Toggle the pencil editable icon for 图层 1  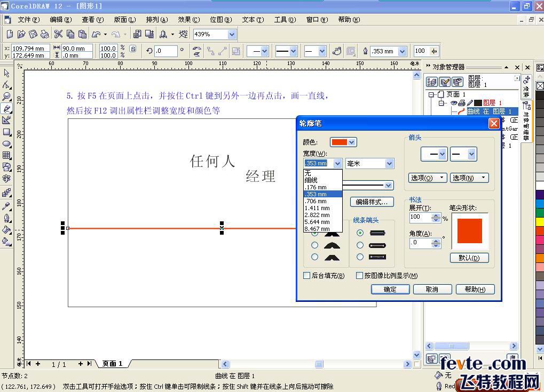pos(470,103)
